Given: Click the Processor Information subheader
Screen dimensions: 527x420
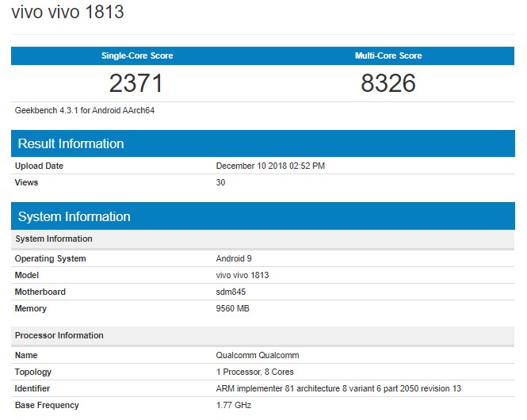Looking at the screenshot, I should click(263, 336).
